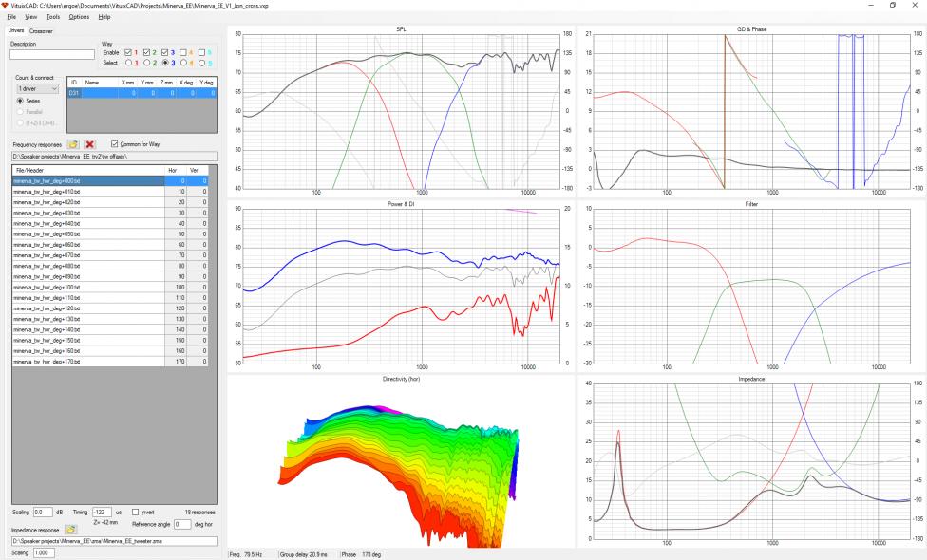Select way 1 radio button
Viewport: 927px width, 560px height.
[x=128, y=63]
